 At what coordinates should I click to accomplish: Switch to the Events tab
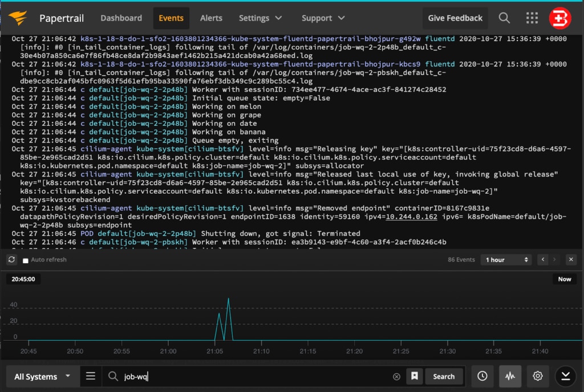pyautogui.click(x=171, y=18)
